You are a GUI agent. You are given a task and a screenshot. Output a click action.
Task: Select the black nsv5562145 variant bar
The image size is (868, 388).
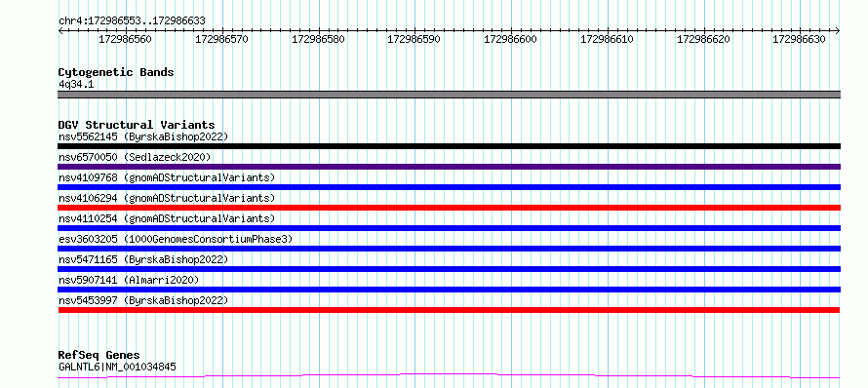click(x=449, y=146)
